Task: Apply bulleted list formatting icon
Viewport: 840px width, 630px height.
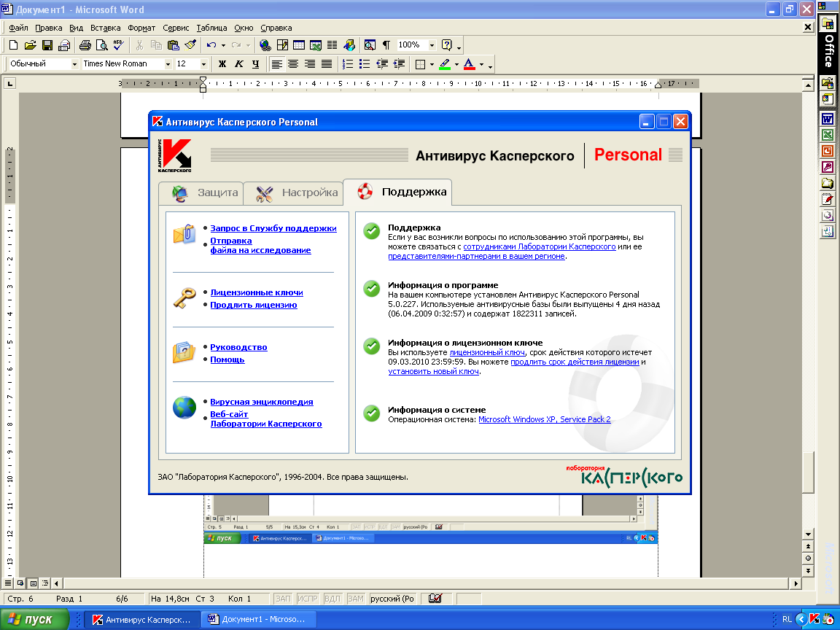Action: 365,64
